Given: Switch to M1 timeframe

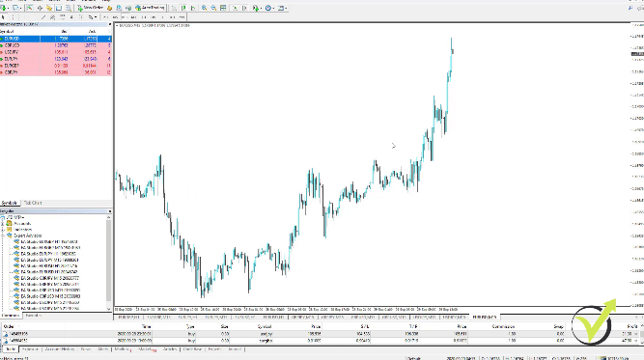Looking at the screenshot, I should [105, 17].
